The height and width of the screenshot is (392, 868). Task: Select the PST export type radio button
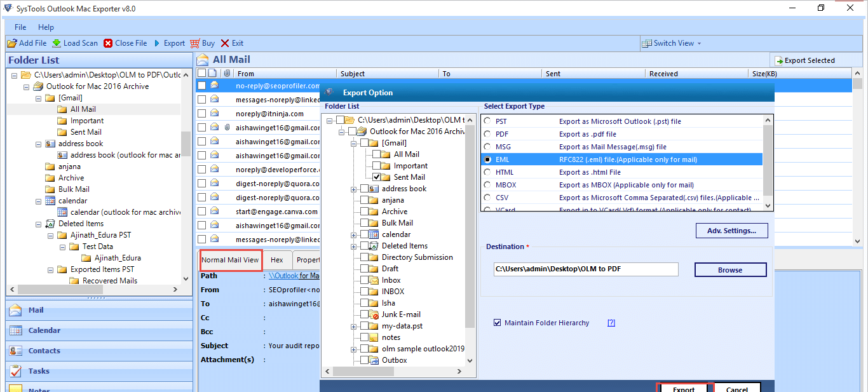coord(487,121)
